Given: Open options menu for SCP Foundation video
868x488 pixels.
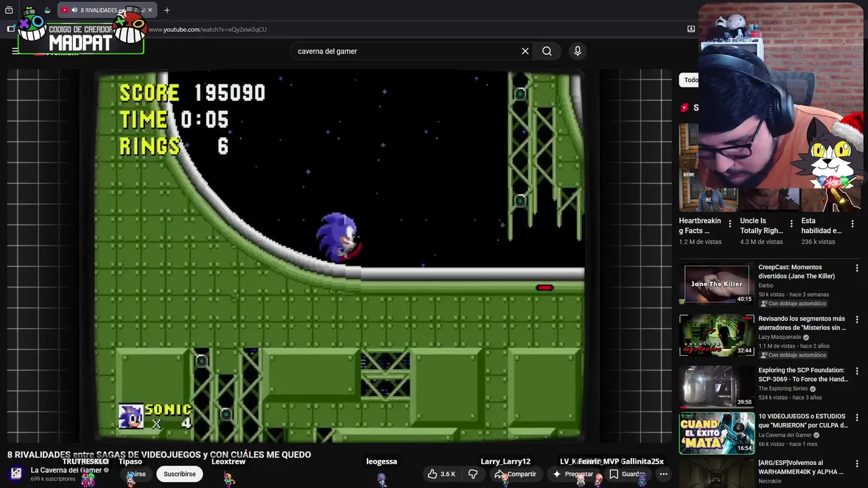Looking at the screenshot, I should [857, 371].
